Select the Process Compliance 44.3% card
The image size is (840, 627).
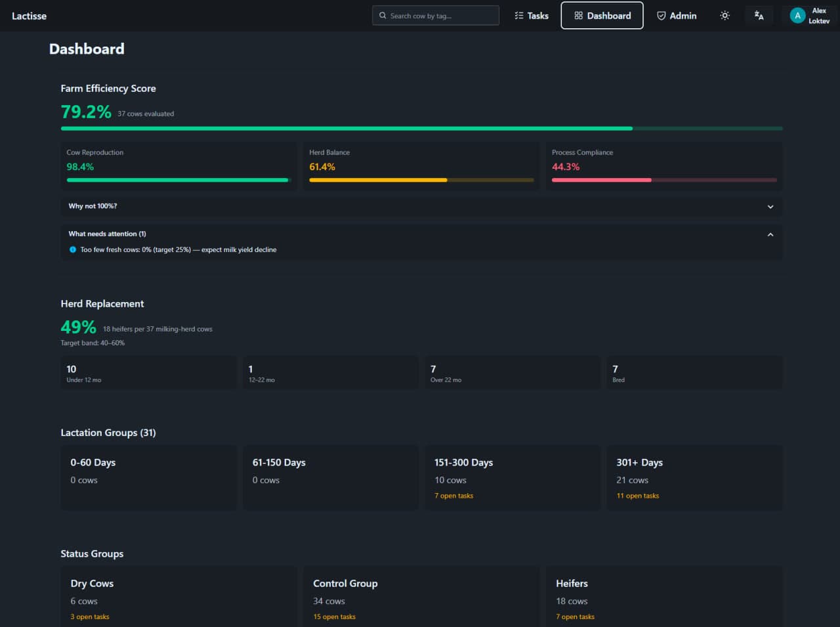(x=664, y=167)
